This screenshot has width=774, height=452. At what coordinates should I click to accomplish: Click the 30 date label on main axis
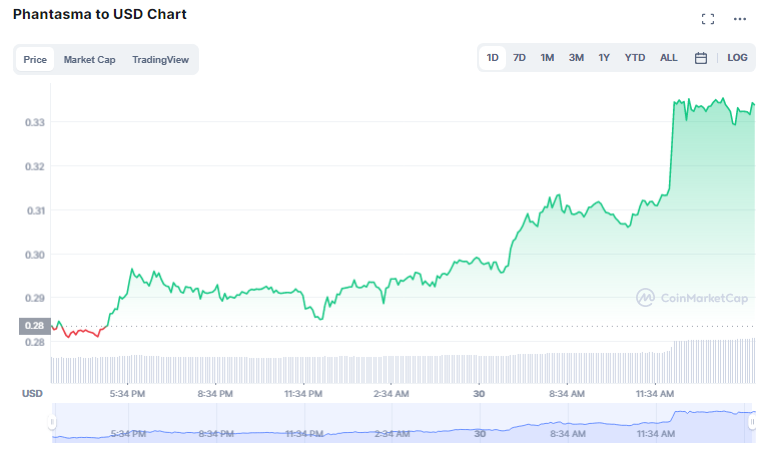click(479, 394)
